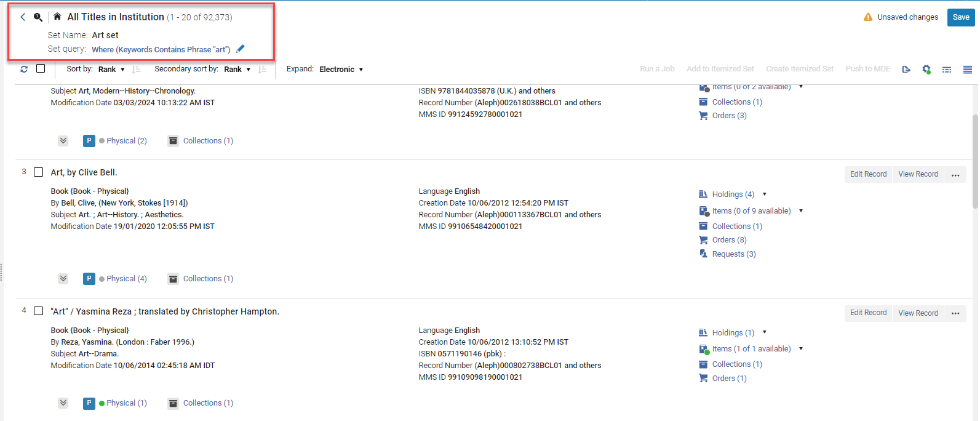Viewport: 980px width, 421px height.
Task: Open Items (0 of 9 available) dropdown arrow
Action: [x=801, y=210]
